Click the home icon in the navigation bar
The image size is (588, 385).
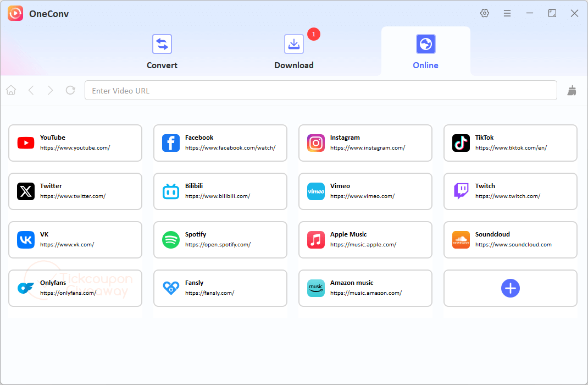pos(11,90)
